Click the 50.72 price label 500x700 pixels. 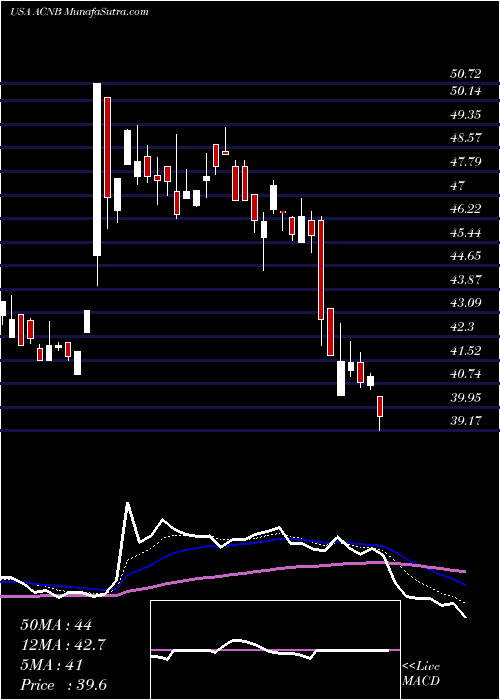[x=465, y=74]
